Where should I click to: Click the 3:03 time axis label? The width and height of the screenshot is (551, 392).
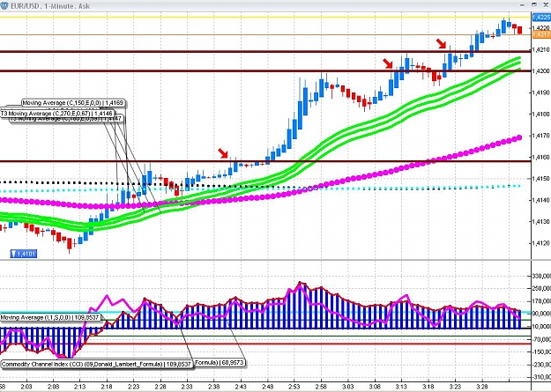348,387
